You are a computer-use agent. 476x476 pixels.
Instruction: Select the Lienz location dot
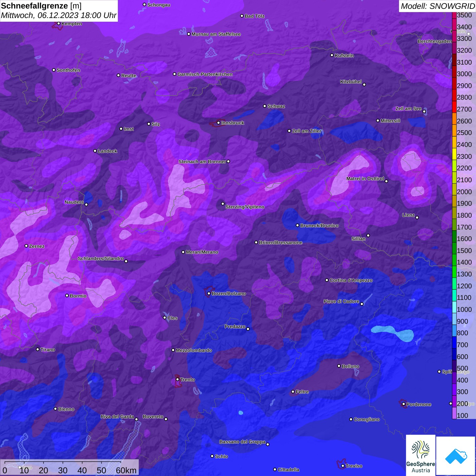[417, 218]
